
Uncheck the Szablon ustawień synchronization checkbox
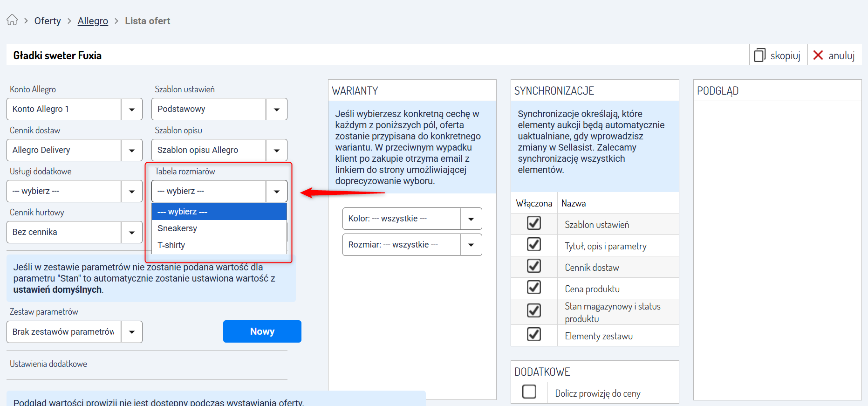point(533,223)
